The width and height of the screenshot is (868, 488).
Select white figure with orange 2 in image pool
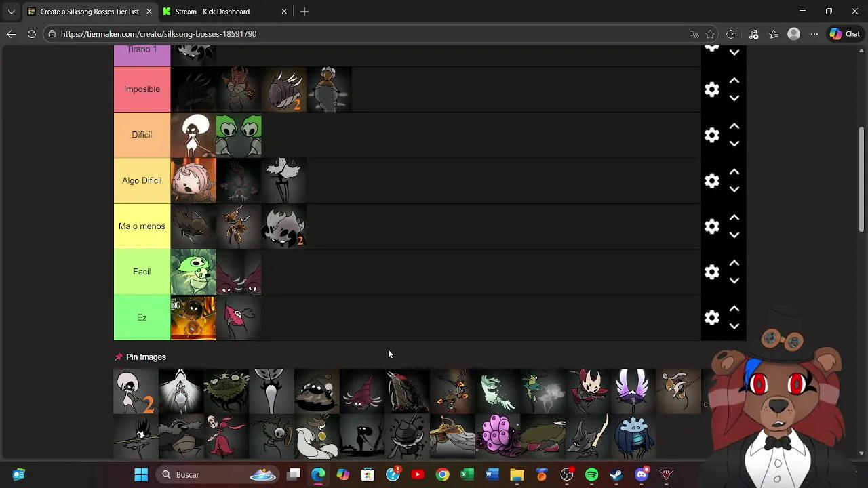[x=136, y=392]
